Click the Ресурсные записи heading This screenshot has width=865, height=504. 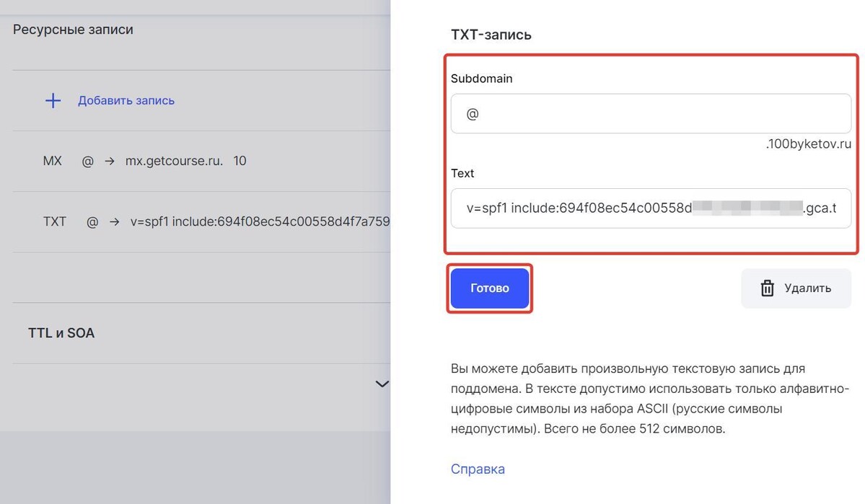pos(73,30)
